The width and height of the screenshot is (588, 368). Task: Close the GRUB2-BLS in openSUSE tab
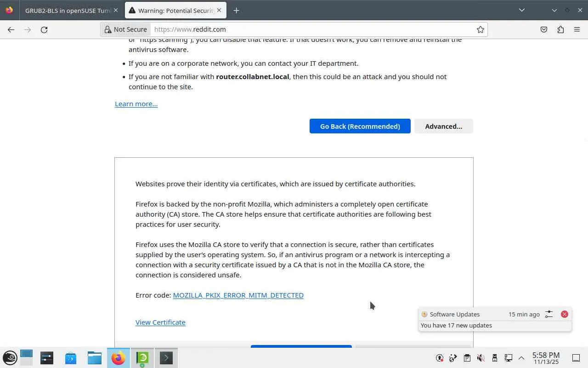115,10
